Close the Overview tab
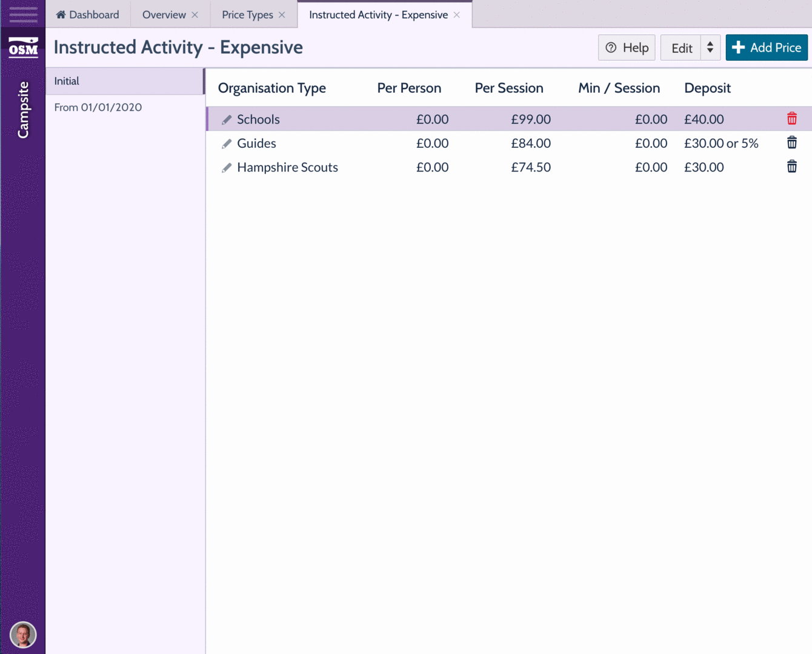This screenshot has height=654, width=812. point(195,15)
